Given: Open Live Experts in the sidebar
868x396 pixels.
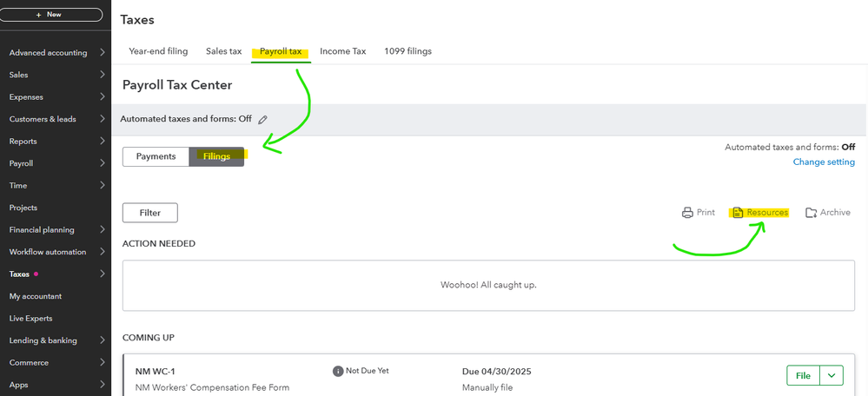Looking at the screenshot, I should (31, 318).
